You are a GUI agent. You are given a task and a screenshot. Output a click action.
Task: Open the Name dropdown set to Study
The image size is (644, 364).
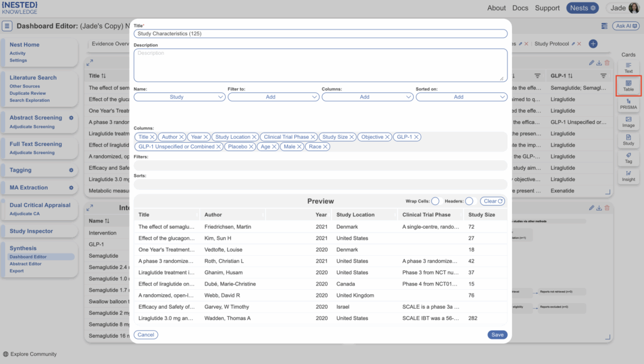coord(179,97)
